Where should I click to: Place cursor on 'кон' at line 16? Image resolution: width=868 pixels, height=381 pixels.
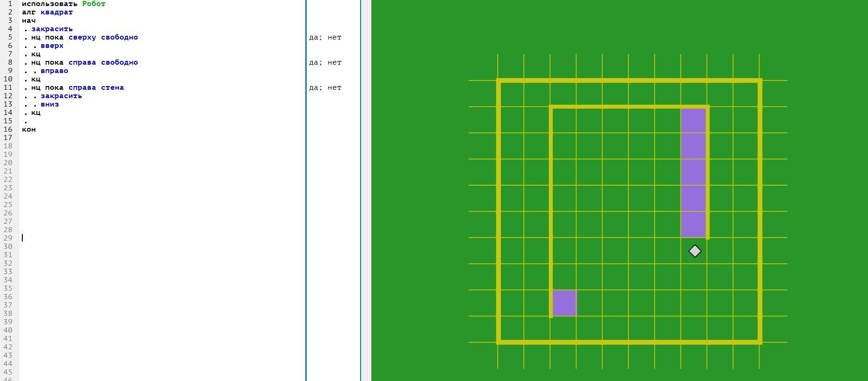(x=29, y=129)
